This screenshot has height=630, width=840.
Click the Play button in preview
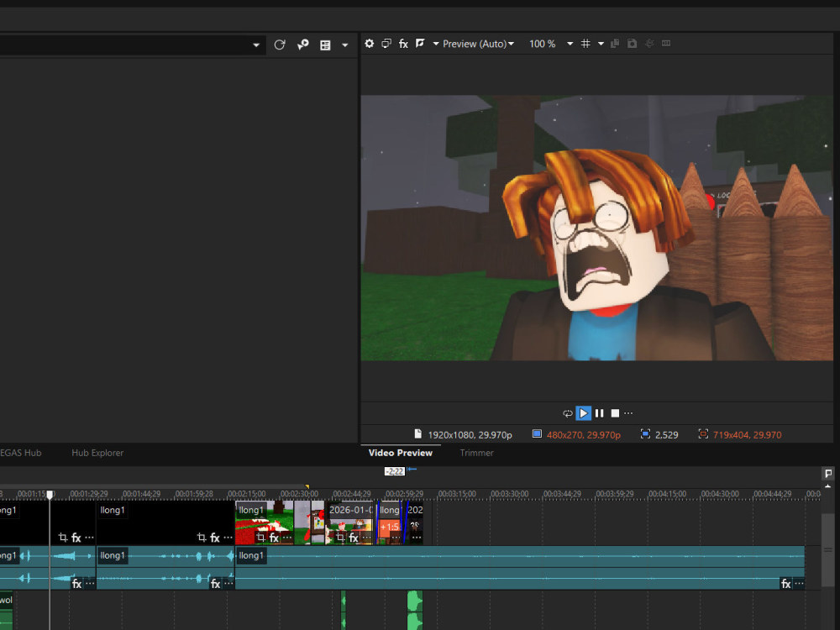point(584,413)
